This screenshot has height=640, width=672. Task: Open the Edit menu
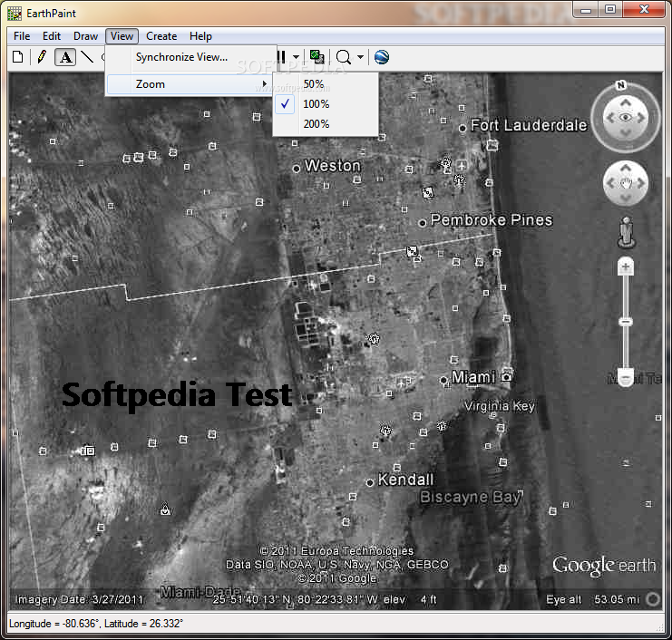pyautogui.click(x=52, y=36)
